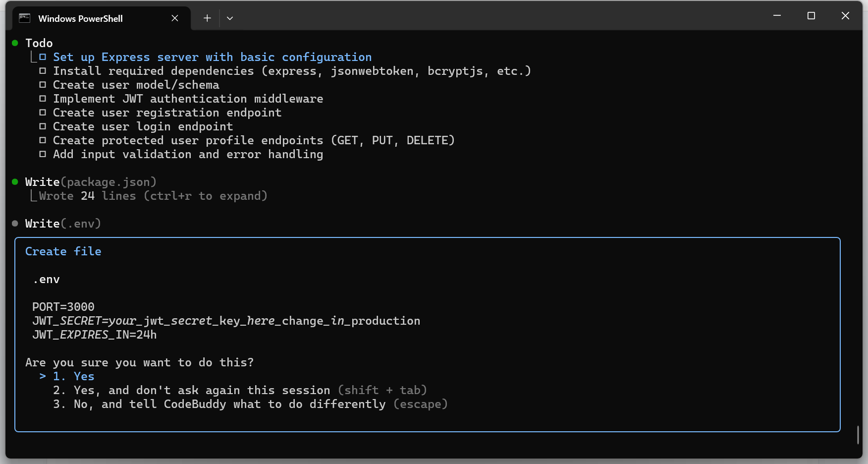The width and height of the screenshot is (868, 464).
Task: Click the 'Create file' heading
Action: pos(63,251)
